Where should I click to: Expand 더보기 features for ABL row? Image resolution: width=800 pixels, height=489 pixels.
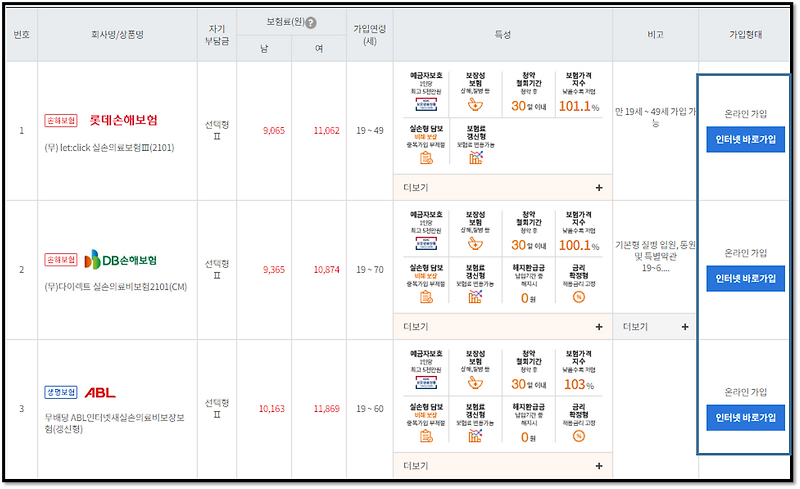pyautogui.click(x=503, y=466)
